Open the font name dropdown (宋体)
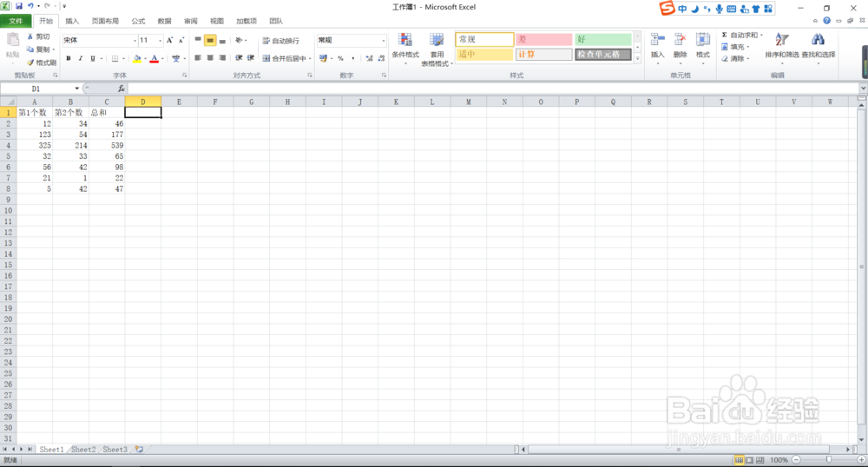This screenshot has height=467, width=868. click(135, 41)
